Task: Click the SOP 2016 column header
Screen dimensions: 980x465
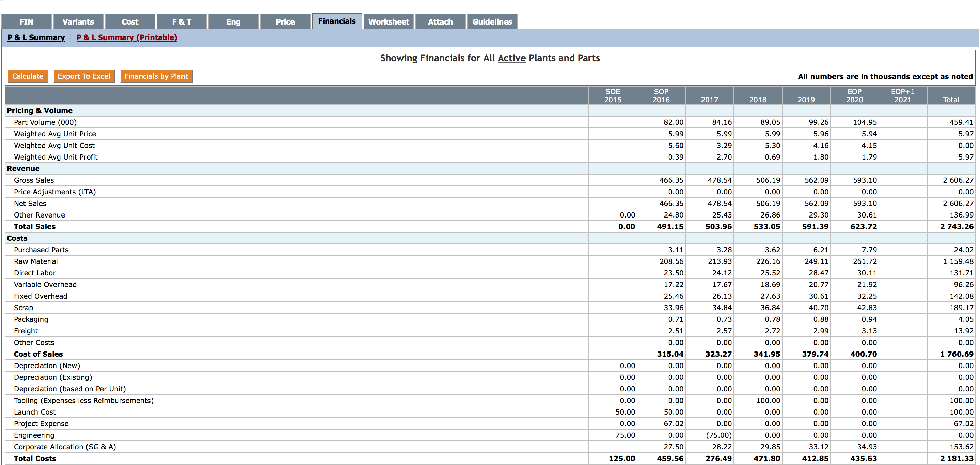Action: coord(661,95)
